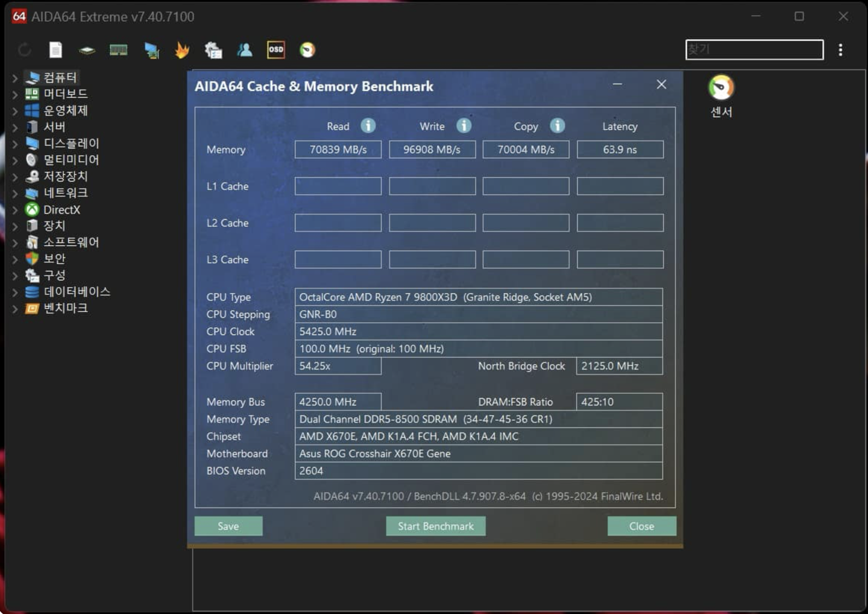The image size is (868, 614).
Task: Expand the 벤치마크 tree node arrow
Action: [x=14, y=309]
